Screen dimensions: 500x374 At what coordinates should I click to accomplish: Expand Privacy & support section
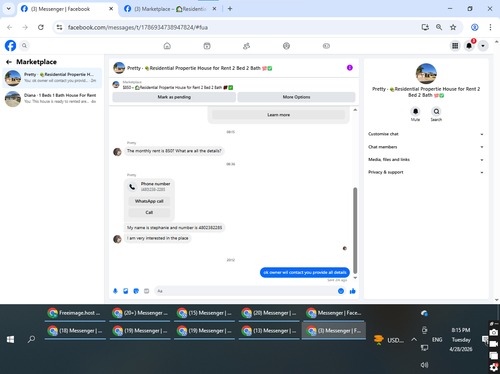click(426, 172)
